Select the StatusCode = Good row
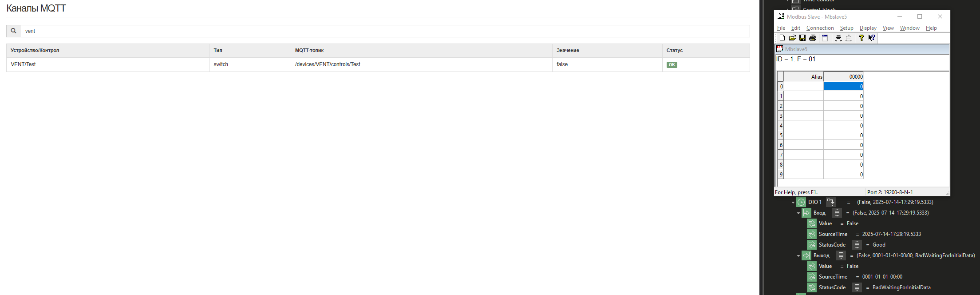 click(846, 245)
